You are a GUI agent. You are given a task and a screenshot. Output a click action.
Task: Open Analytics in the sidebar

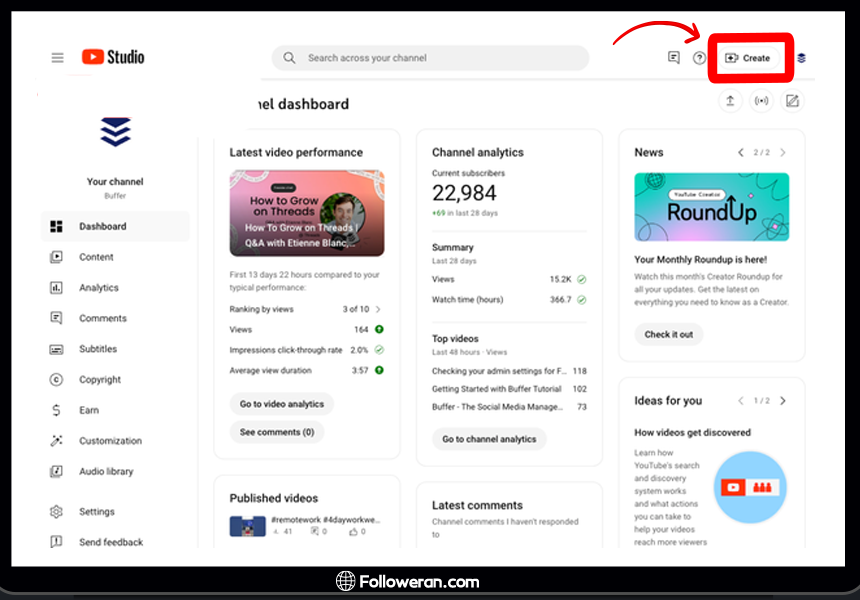98,288
